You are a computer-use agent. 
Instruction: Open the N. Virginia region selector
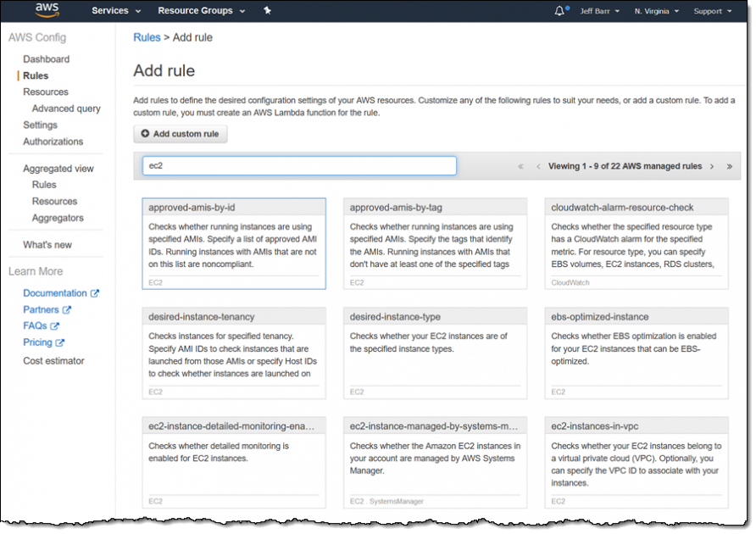pos(656,11)
